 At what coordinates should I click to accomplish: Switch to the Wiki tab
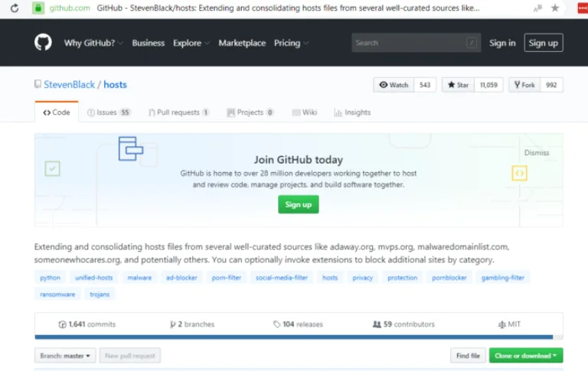point(305,112)
